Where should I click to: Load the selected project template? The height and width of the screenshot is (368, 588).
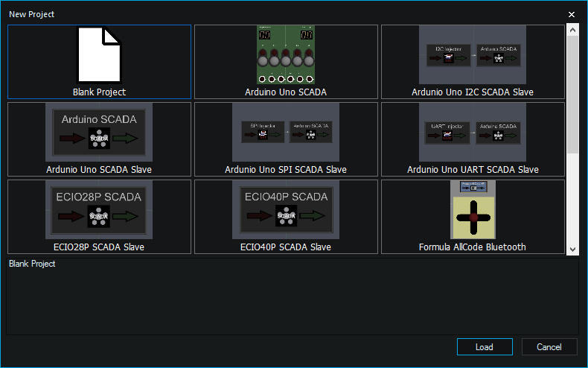tap(485, 347)
